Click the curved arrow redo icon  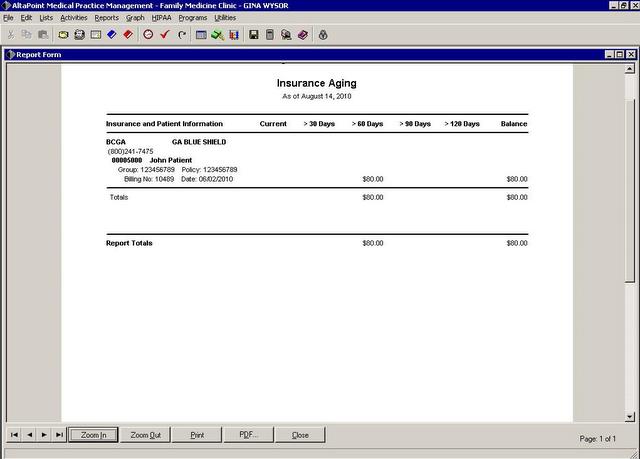click(182, 35)
